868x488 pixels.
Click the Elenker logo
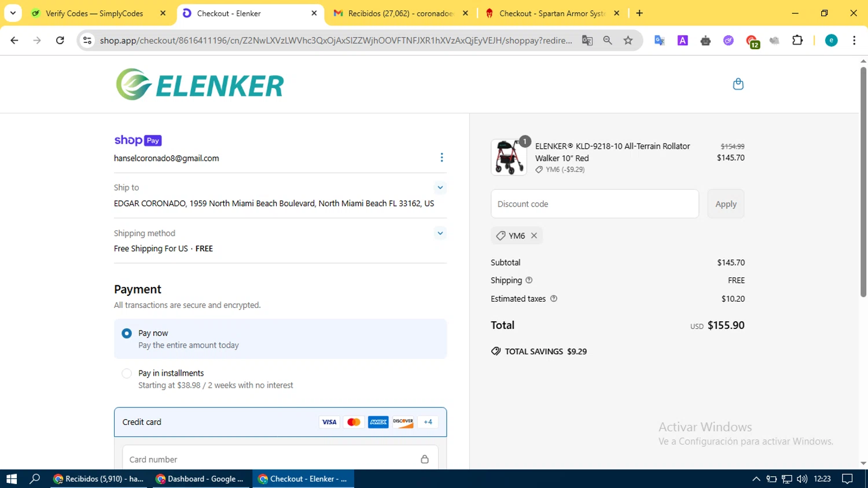200,85
